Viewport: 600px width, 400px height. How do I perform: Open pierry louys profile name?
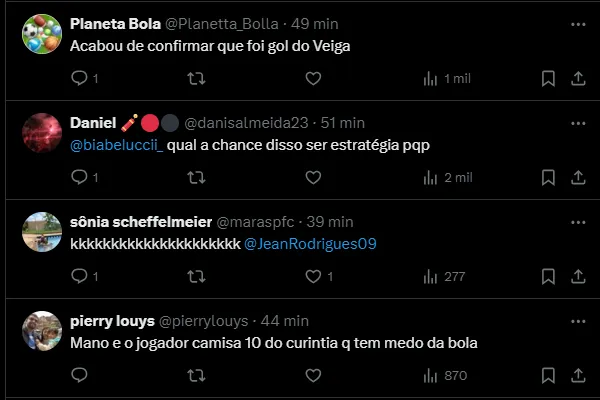point(112,321)
